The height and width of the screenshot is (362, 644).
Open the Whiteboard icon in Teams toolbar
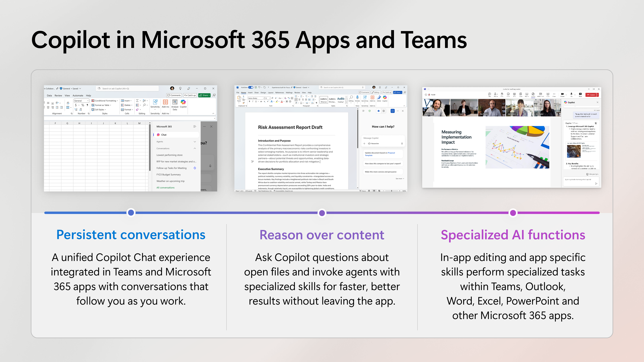pos(541,94)
